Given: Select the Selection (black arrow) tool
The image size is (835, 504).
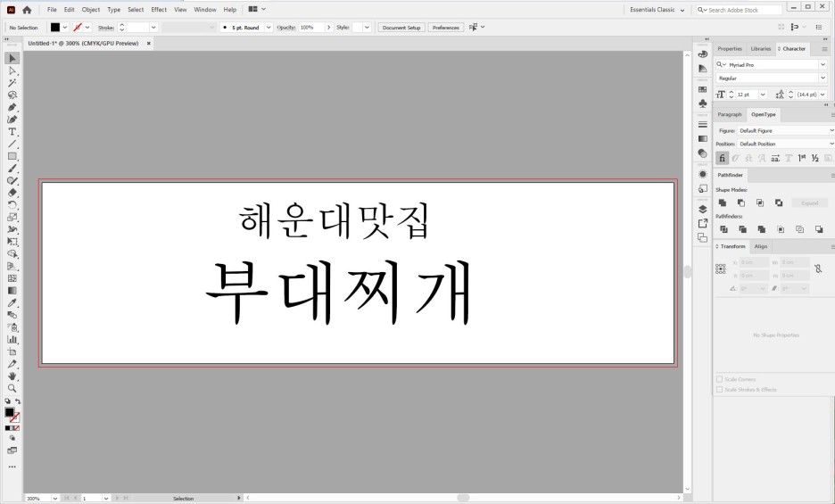Looking at the screenshot, I should 12,58.
